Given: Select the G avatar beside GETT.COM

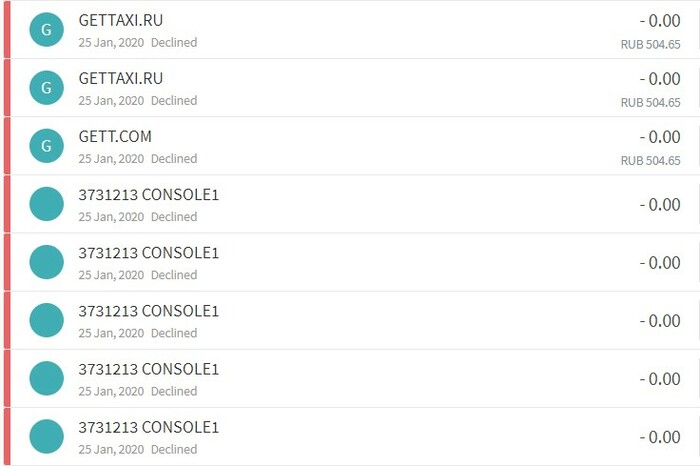Looking at the screenshot, I should (46, 146).
